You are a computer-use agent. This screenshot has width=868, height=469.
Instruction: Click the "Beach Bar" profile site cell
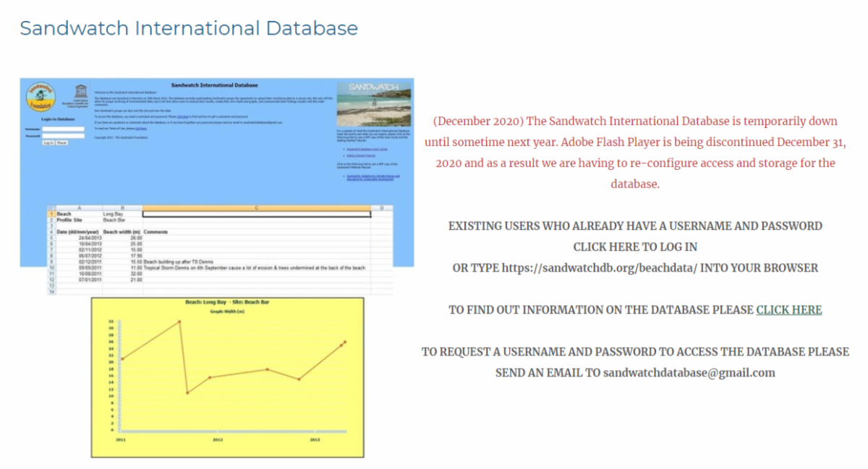tap(122, 220)
